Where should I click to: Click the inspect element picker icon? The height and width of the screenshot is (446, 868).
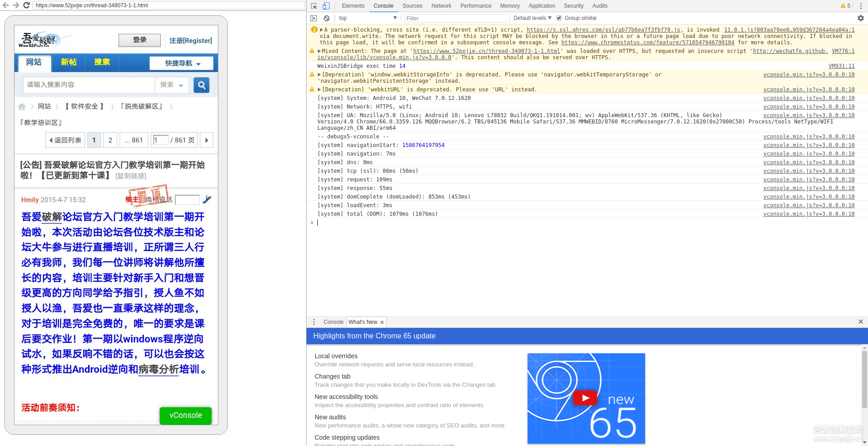point(314,6)
